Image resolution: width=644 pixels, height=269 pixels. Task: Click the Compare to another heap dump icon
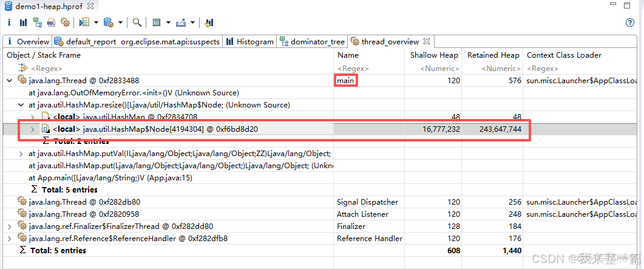[x=209, y=22]
